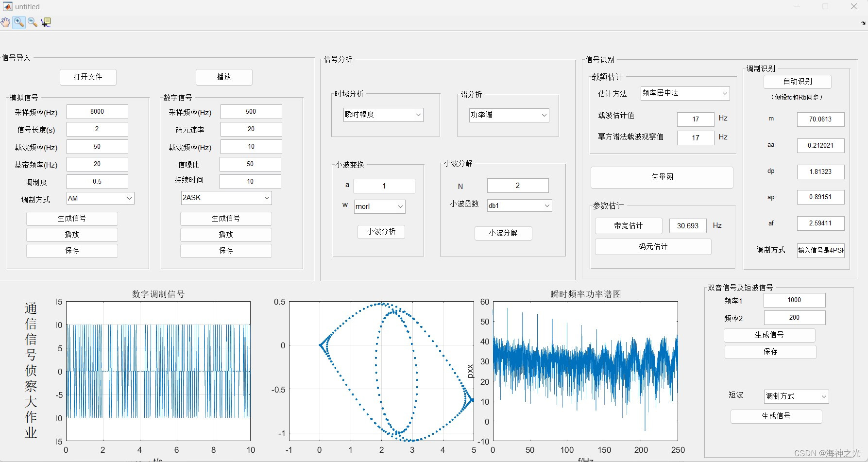Image resolution: width=868 pixels, height=462 pixels.
Task: Click the vector diagram scatter plot
Action: point(381,371)
